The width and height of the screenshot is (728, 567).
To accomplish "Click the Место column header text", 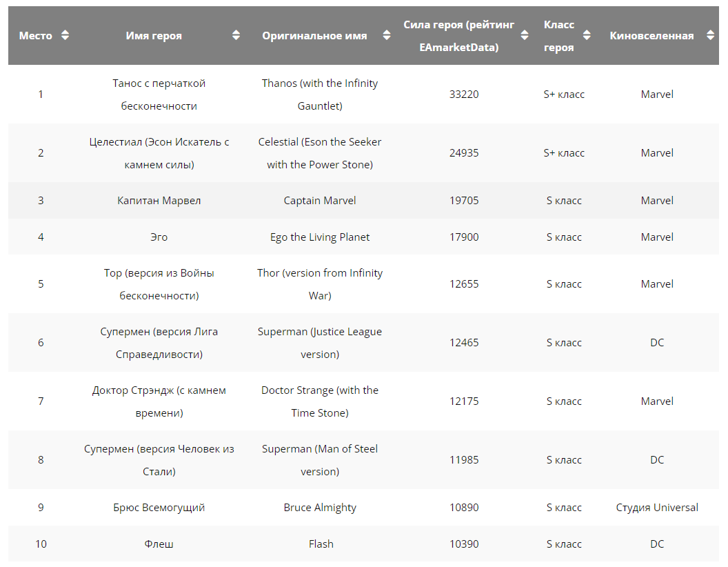I will tap(36, 36).
